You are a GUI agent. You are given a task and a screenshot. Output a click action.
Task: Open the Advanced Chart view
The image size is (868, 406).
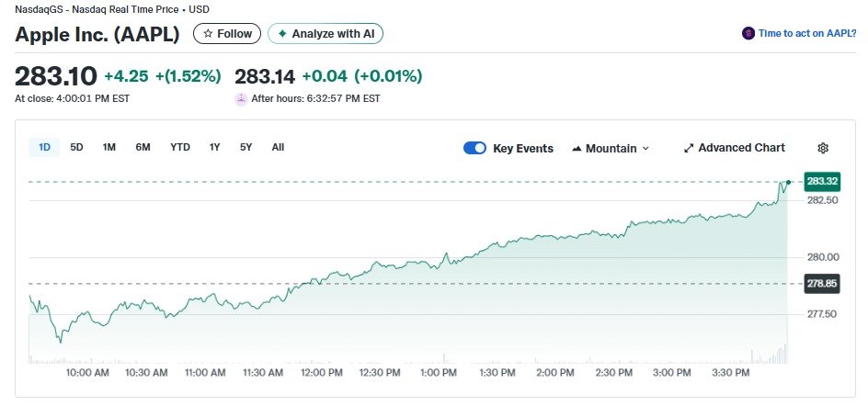tap(734, 148)
